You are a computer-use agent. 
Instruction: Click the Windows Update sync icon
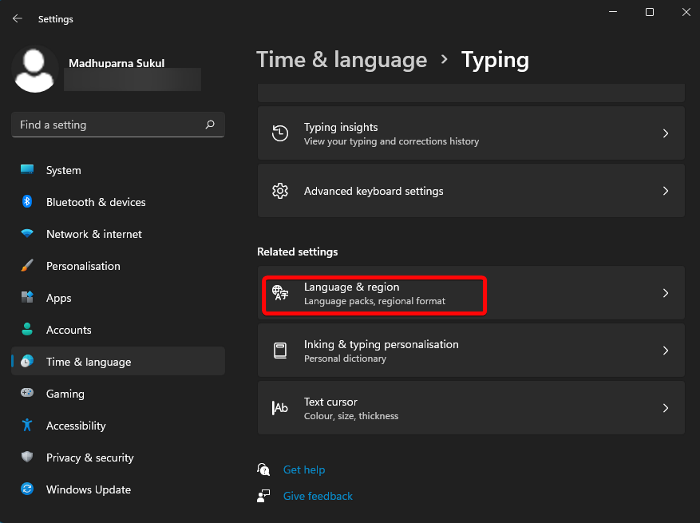point(27,490)
